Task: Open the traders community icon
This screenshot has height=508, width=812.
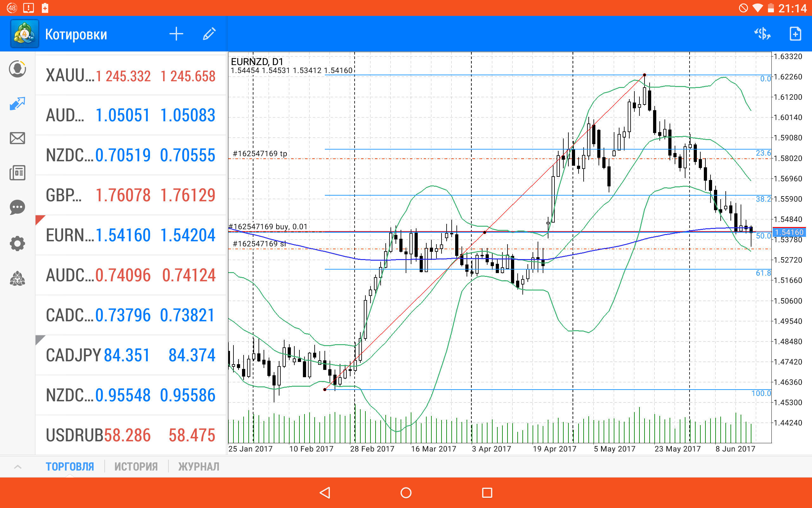Action: coord(17,278)
